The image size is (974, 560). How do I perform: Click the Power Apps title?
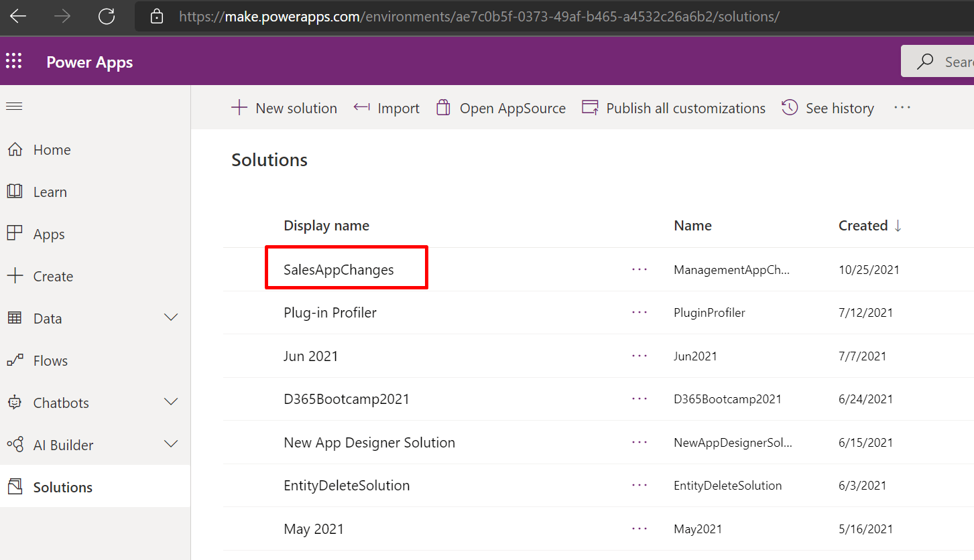pyautogui.click(x=90, y=62)
